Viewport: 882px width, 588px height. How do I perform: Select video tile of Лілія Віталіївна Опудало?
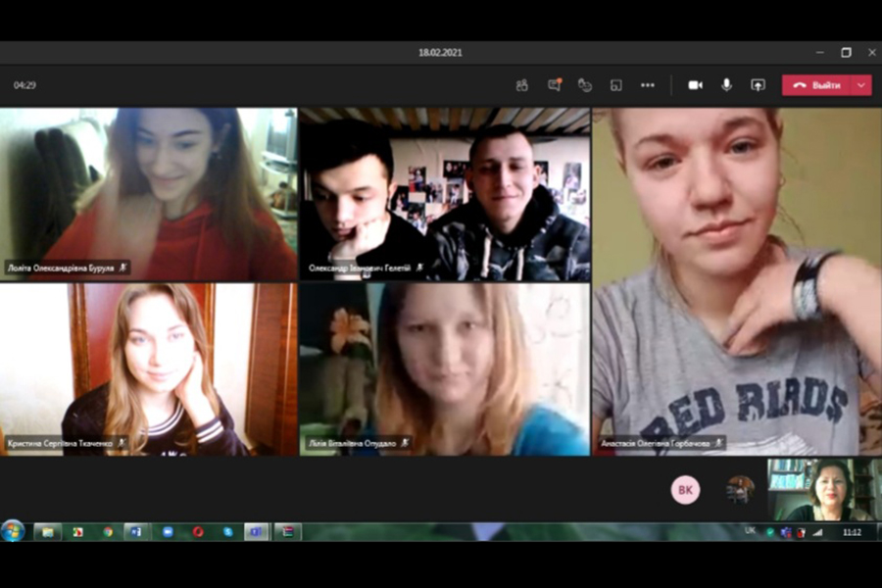tap(445, 369)
